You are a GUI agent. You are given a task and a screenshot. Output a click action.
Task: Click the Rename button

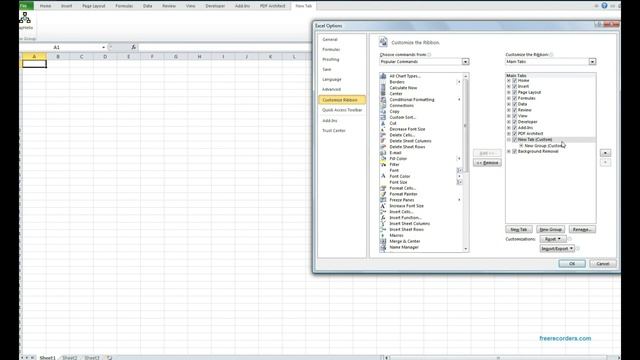582,229
